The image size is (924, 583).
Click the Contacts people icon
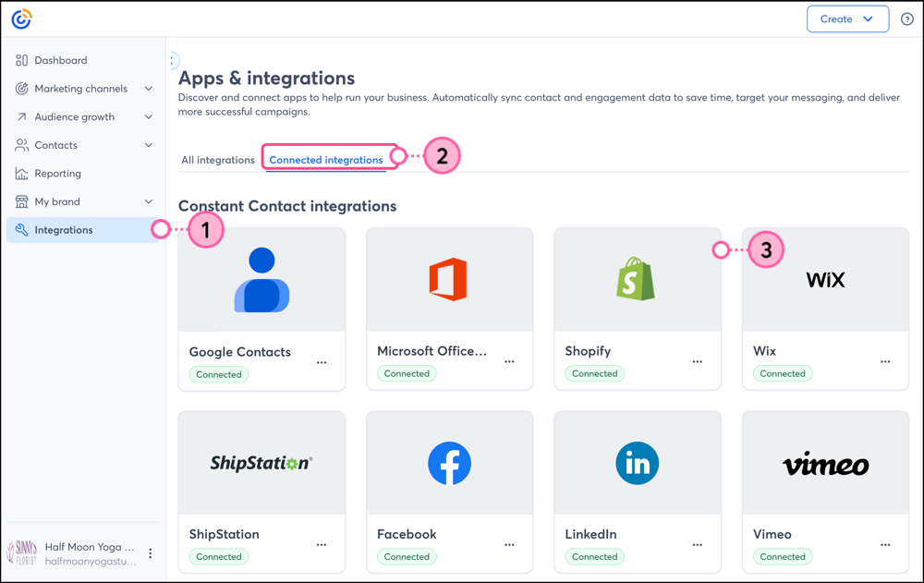pos(22,145)
